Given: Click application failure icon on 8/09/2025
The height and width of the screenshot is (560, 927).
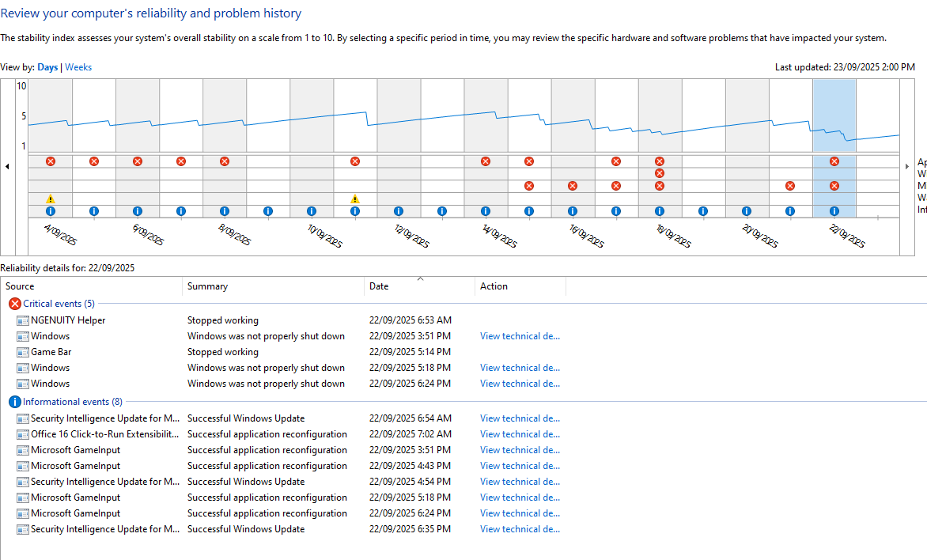Looking at the screenshot, I should point(224,161).
